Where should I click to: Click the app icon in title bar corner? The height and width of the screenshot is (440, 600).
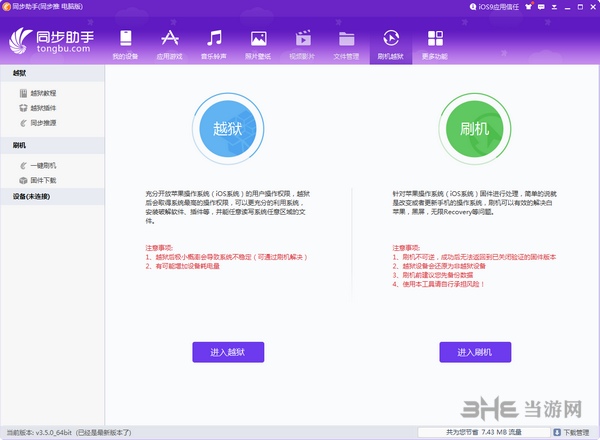(6, 7)
